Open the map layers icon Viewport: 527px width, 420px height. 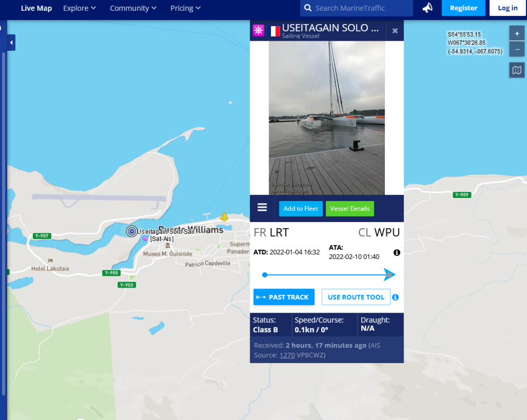coord(517,70)
